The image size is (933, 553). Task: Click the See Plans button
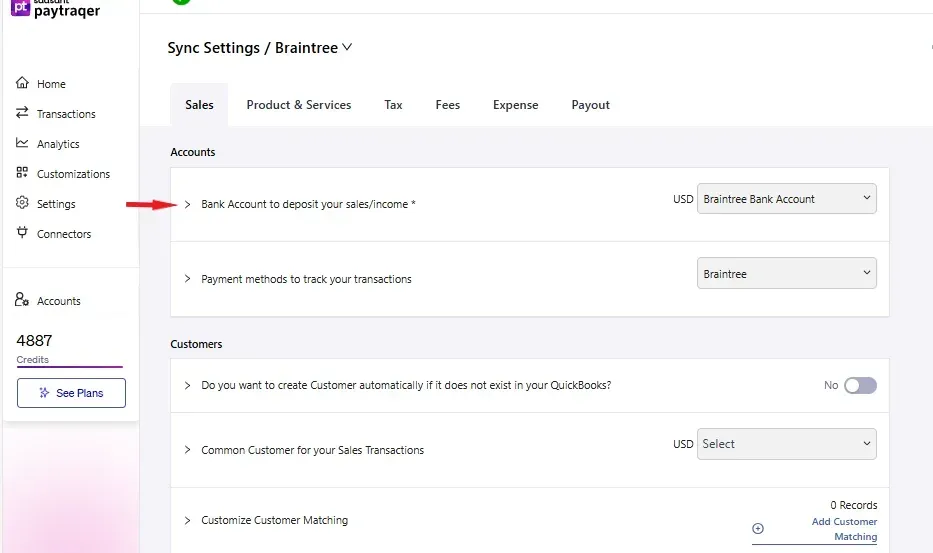click(x=71, y=393)
